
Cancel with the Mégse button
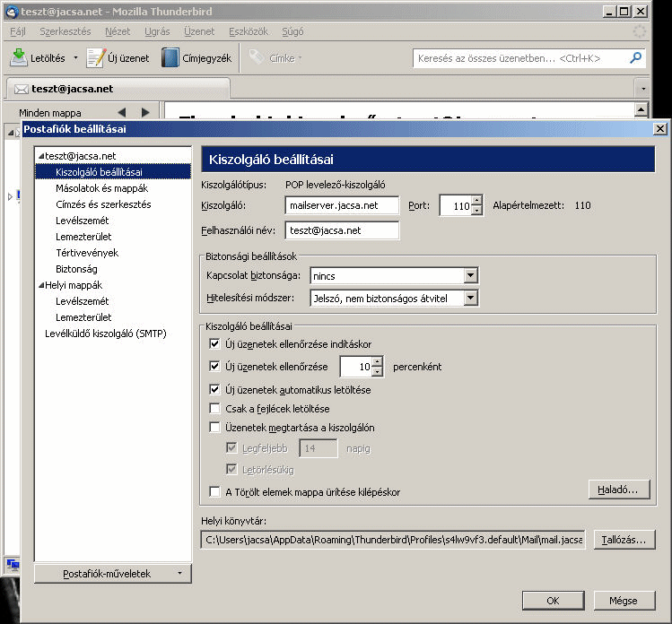point(624,601)
